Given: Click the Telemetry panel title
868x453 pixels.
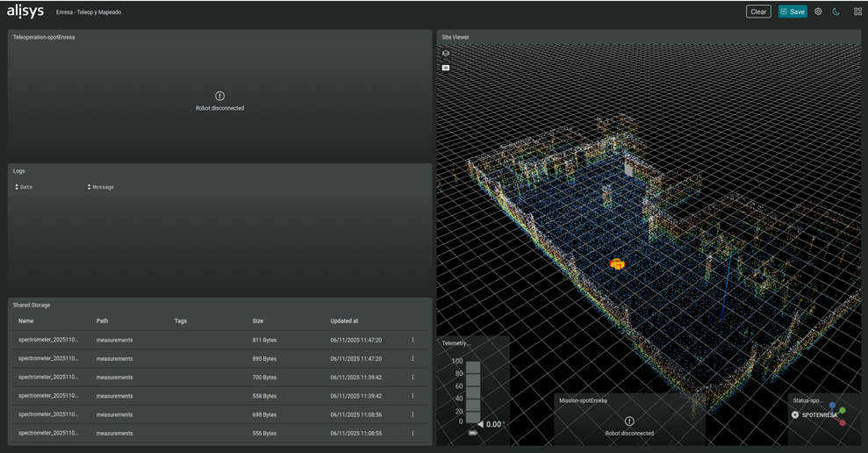Looking at the screenshot, I should point(456,343).
